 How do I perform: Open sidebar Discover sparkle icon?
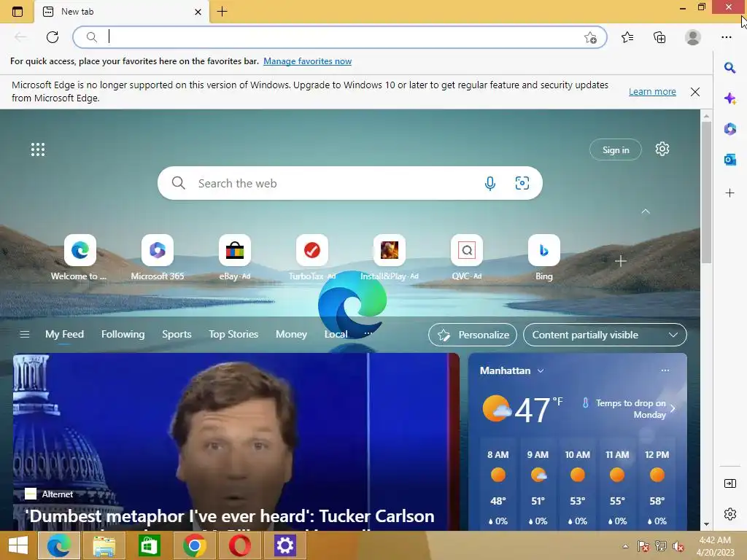[729, 98]
